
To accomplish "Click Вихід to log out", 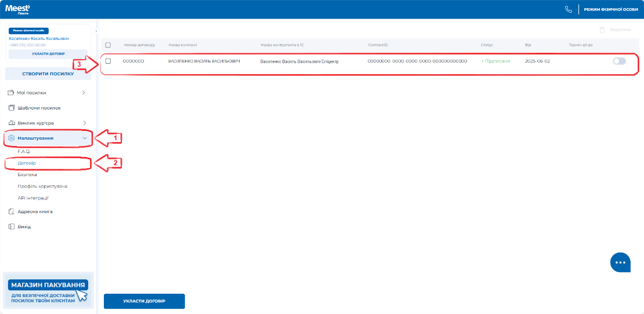I will (24, 227).
